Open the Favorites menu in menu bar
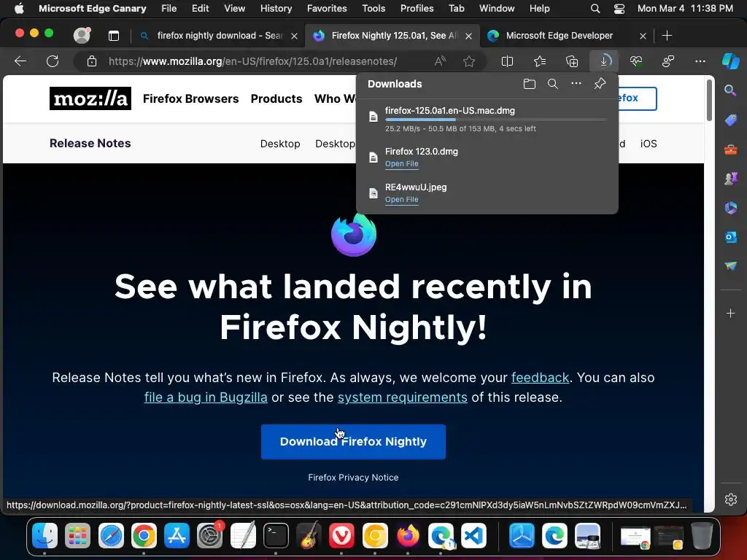Screen dimensions: 747x560 pos(327,9)
